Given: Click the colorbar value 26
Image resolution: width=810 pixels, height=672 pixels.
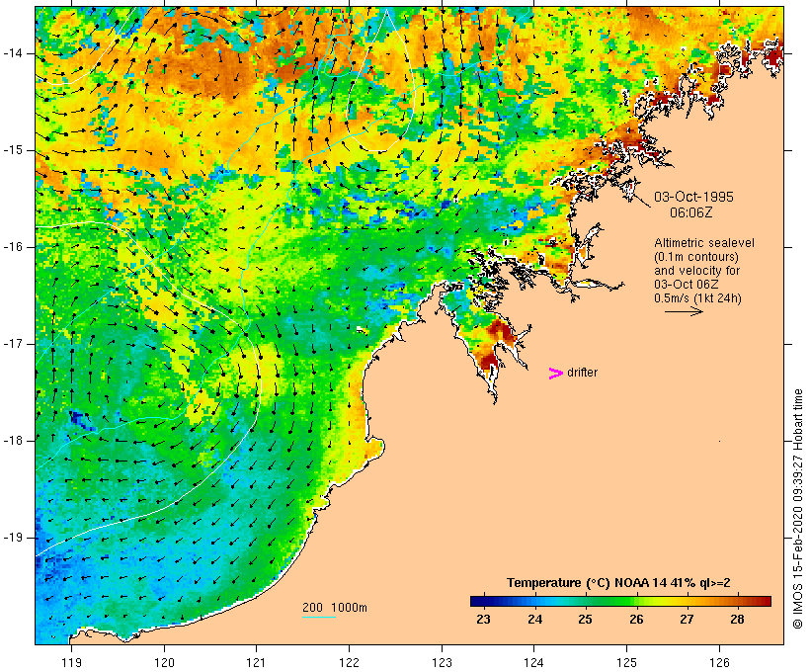Looking at the screenshot, I should [x=636, y=620].
